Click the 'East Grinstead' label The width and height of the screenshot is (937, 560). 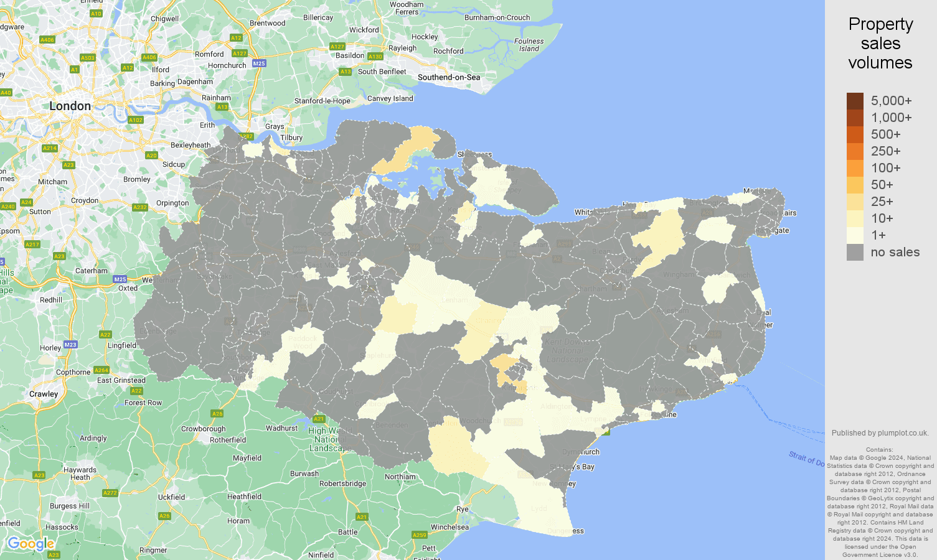coord(121,380)
